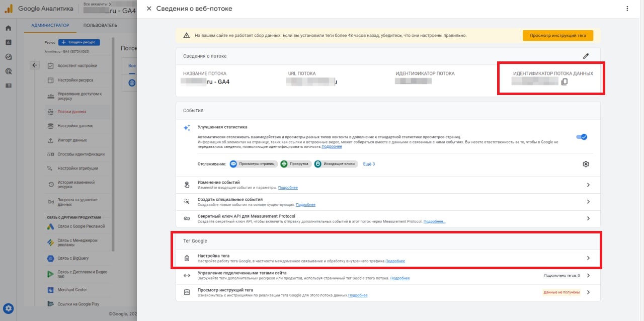Image resolution: width=644 pixels, height=321 pixels.
Task: Expand Управление подключенными тегами сайта chevron
Action: pos(588,275)
